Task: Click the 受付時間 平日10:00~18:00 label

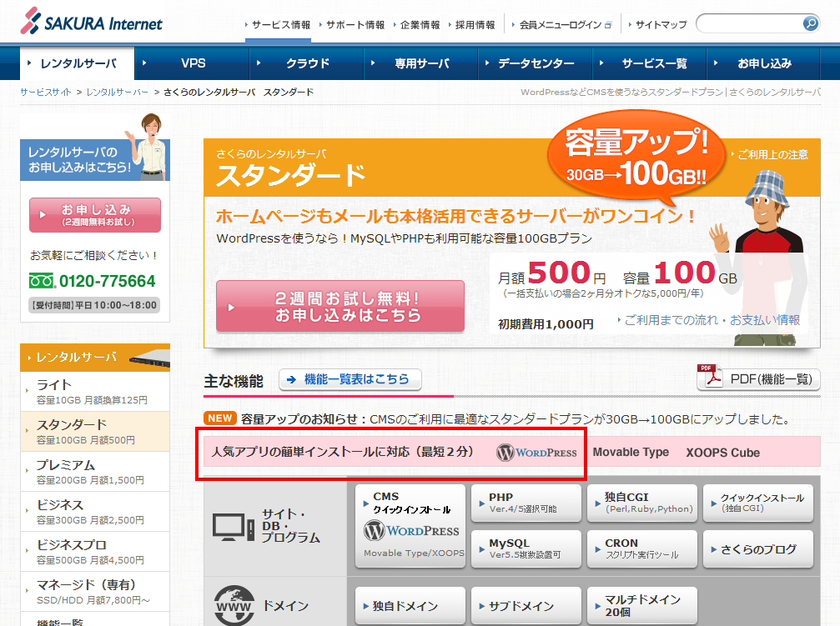Action: click(94, 305)
